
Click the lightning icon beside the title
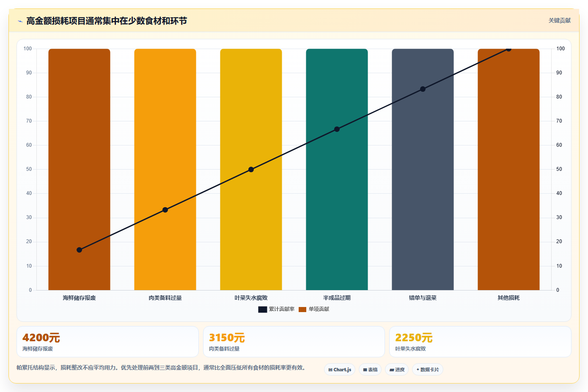coord(20,21)
